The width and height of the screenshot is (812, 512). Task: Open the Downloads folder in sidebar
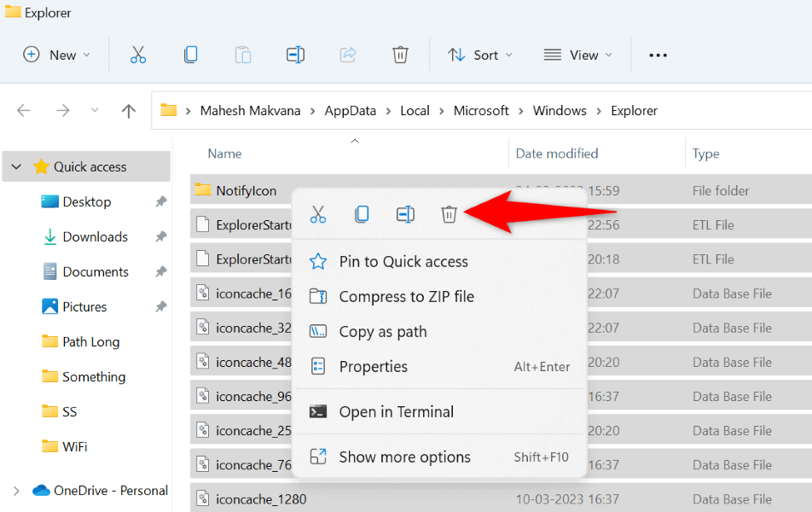95,237
